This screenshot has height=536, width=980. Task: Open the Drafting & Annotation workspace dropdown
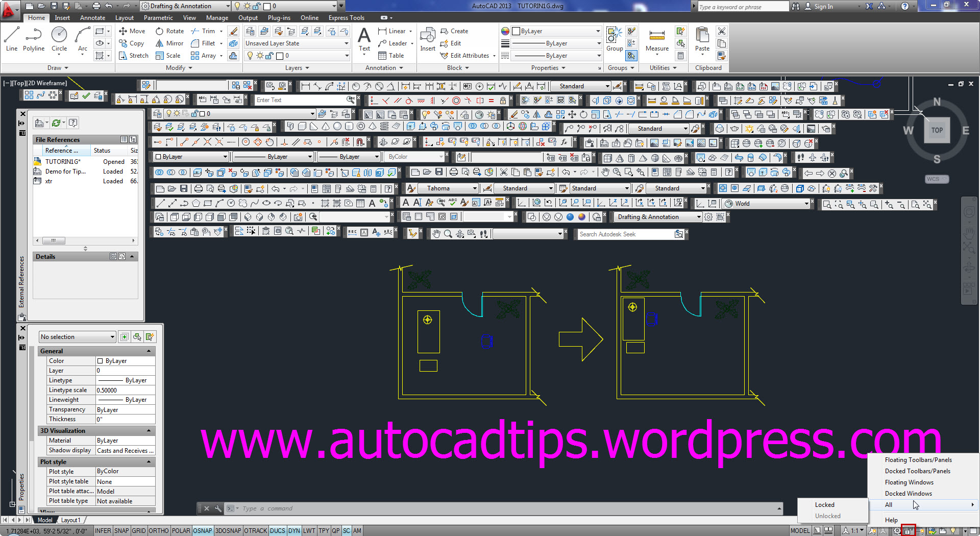pos(229,7)
